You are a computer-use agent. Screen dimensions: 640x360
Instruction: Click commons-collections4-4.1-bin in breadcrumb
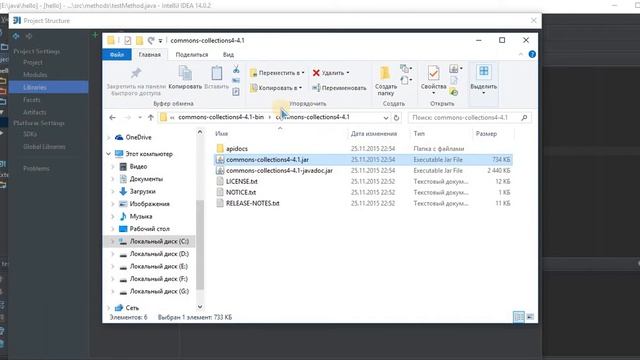click(221, 117)
